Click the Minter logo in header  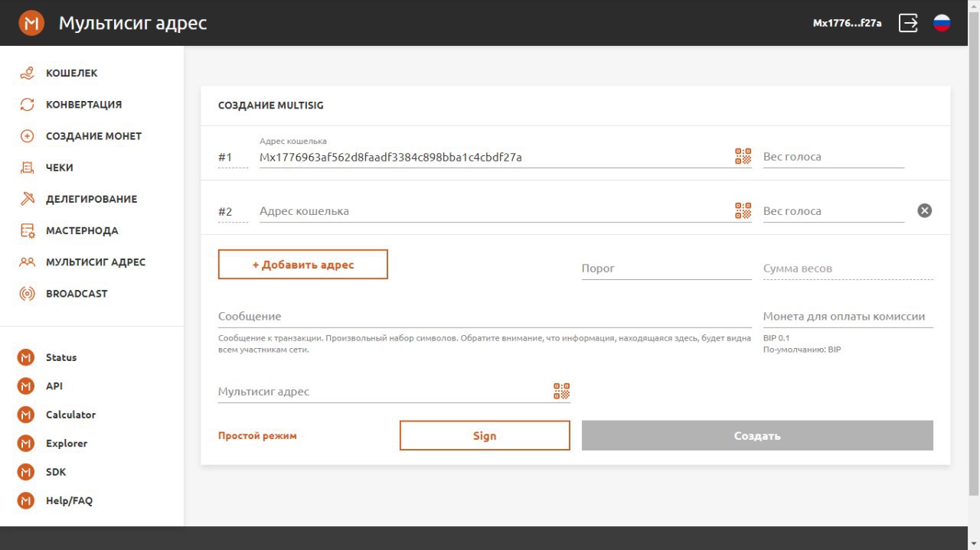(31, 23)
